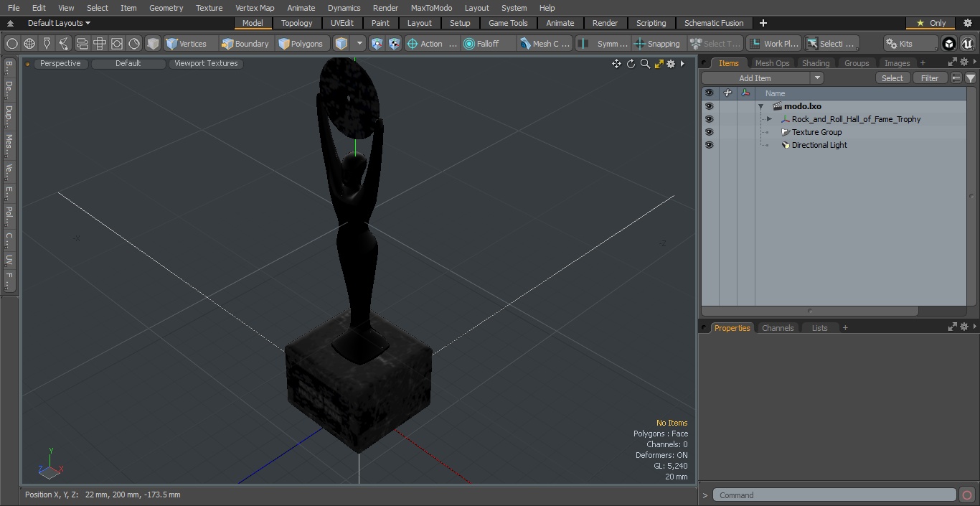Click the Add Item button
This screenshot has height=506, width=980.
(x=755, y=78)
